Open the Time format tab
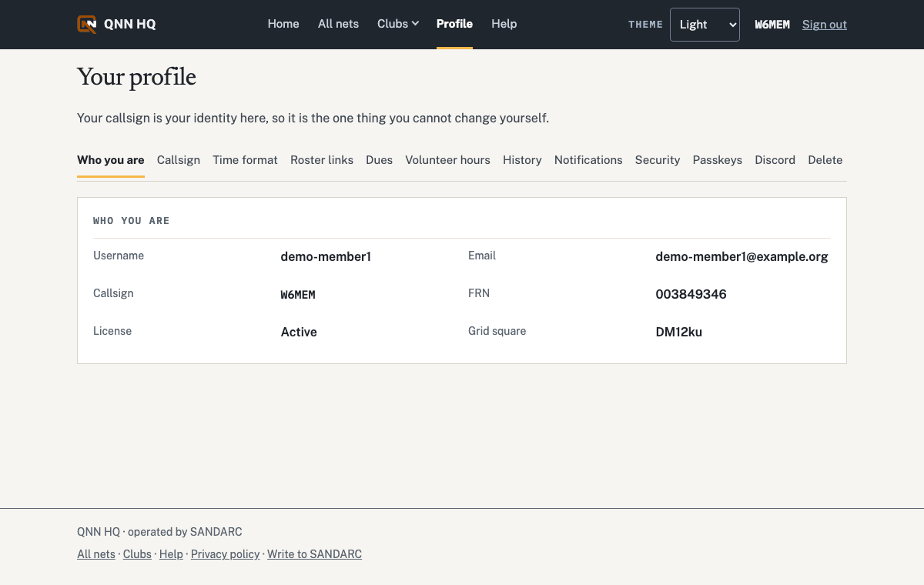This screenshot has height=585, width=924. 245,160
